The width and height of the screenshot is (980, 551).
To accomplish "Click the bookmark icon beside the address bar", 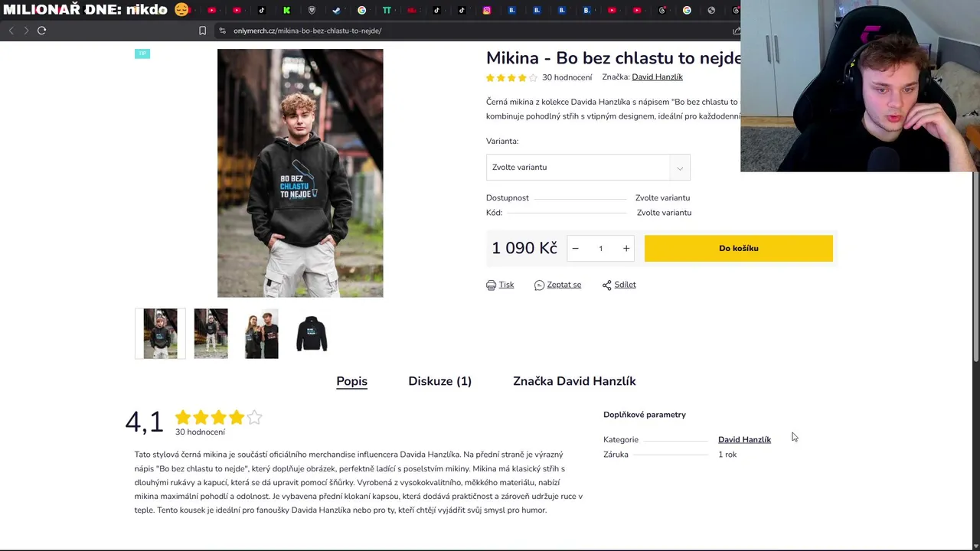I will tap(202, 31).
